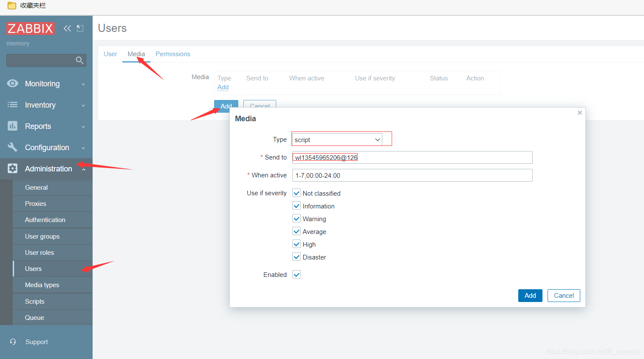The height and width of the screenshot is (359, 644).
Task: Toggle kiosk mode icon next to logo
Action: (80, 28)
